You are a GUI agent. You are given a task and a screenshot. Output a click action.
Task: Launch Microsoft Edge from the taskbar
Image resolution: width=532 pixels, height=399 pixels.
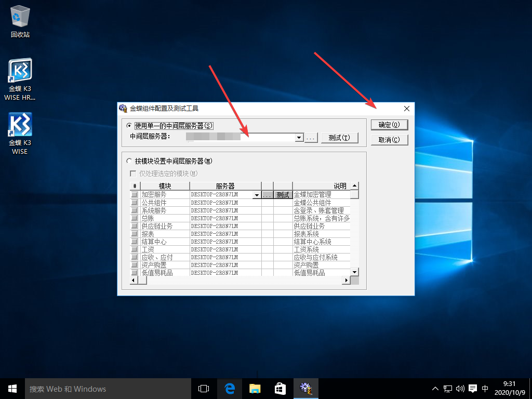tap(230, 388)
